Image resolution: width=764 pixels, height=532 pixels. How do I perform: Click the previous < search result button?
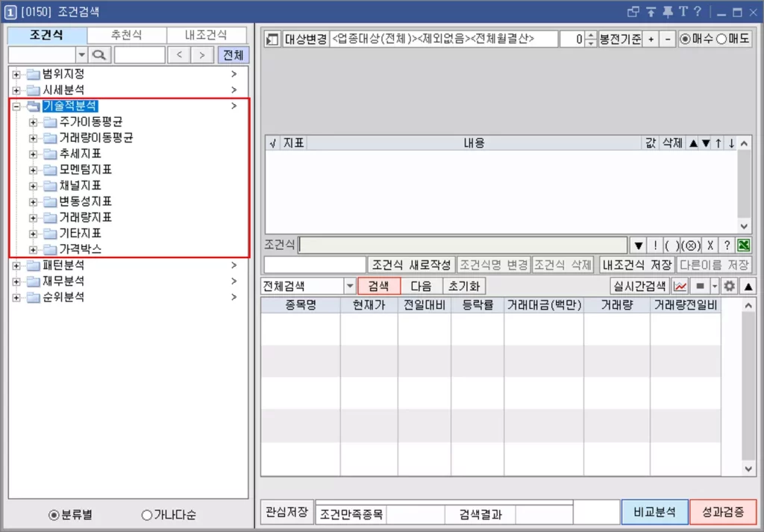click(x=179, y=55)
